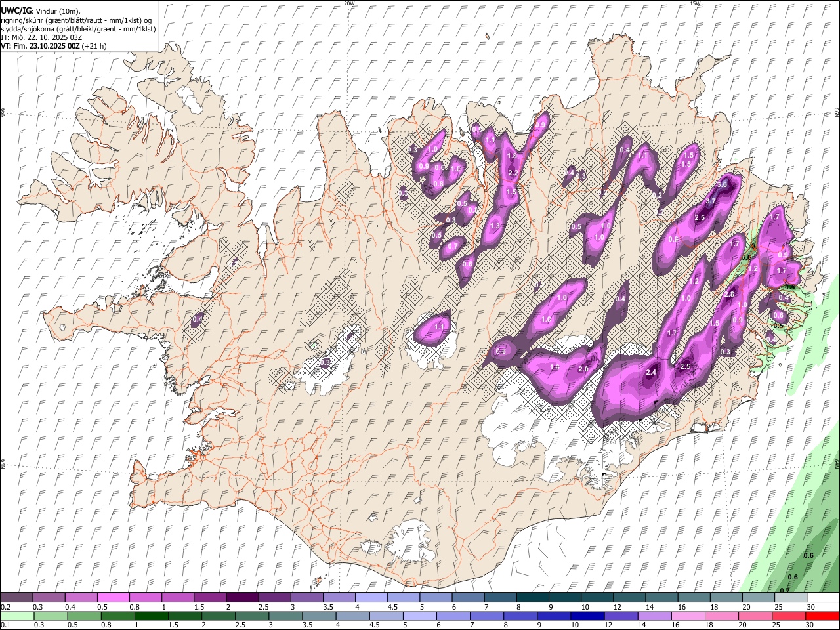840x630 pixels.
Task: Click the '2.0' precipitation value on map
Action: [583, 369]
